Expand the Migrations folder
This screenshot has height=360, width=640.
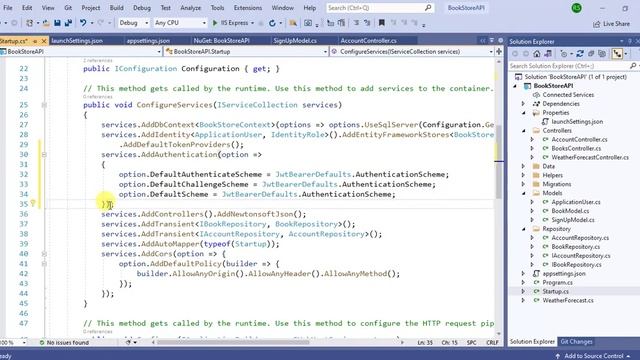click(524, 184)
